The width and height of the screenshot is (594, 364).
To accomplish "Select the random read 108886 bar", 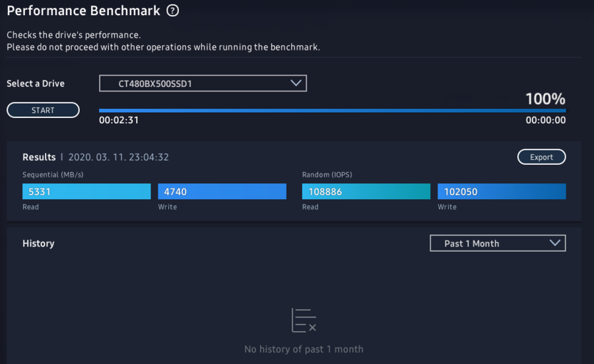I will click(366, 191).
